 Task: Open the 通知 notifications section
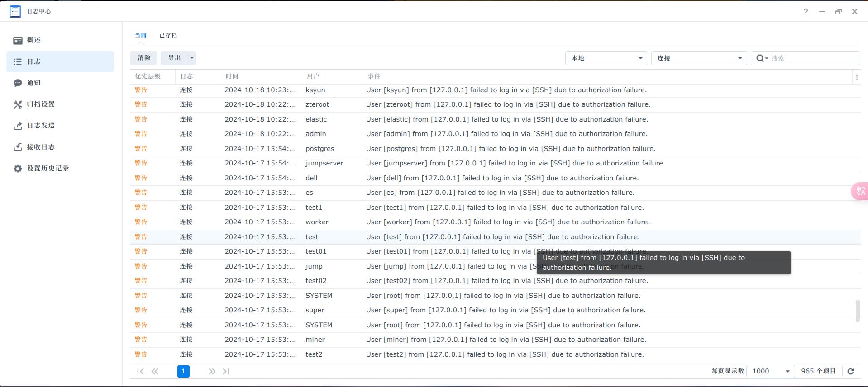point(60,83)
